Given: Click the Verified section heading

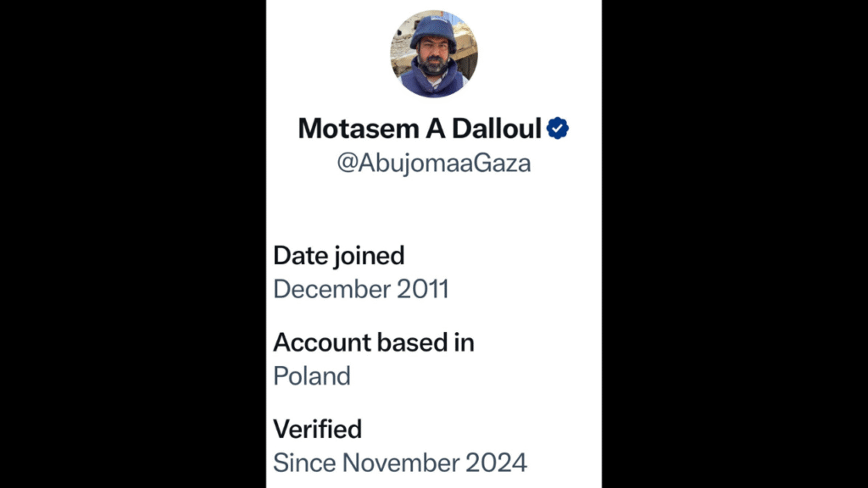Looking at the screenshot, I should point(318,430).
